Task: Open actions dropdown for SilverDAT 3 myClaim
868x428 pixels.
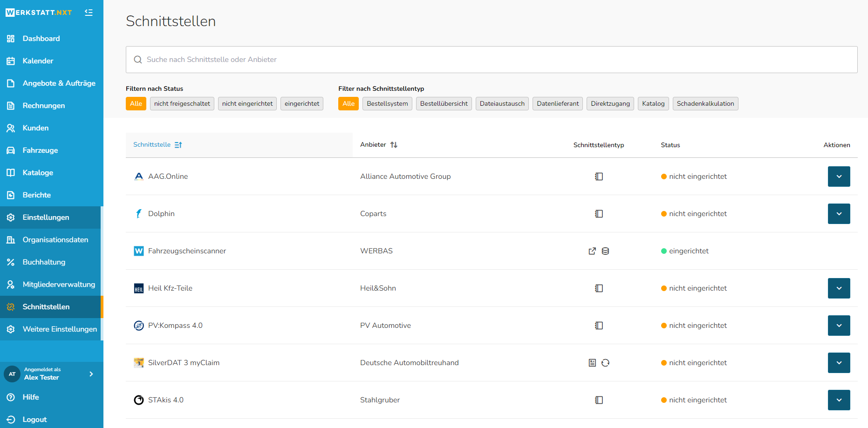Action: 839,363
